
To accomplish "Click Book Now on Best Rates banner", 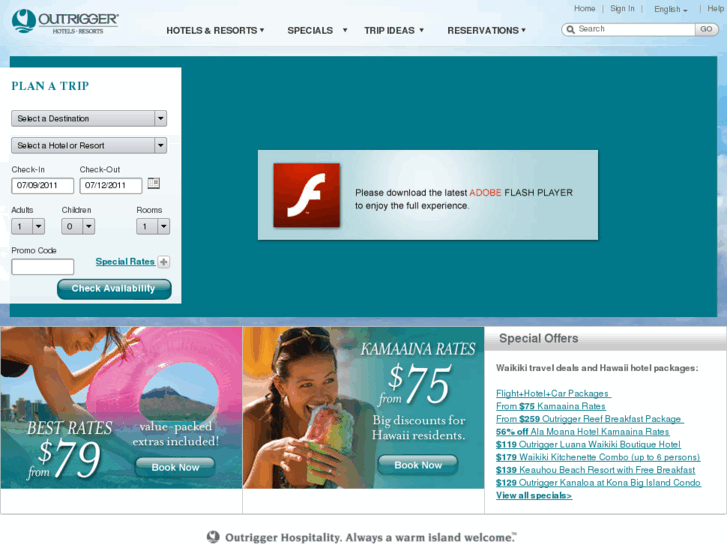I will tap(175, 467).
